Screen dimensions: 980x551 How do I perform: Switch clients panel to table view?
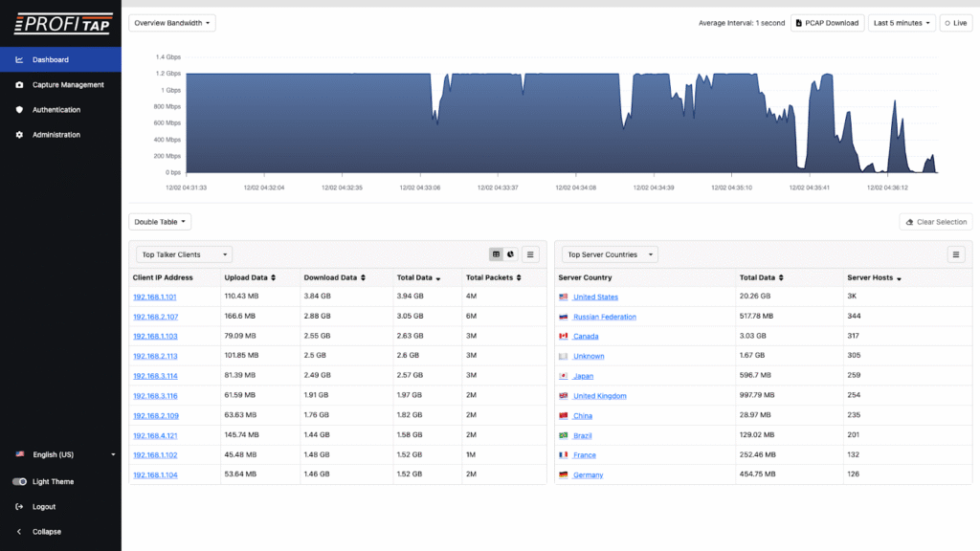click(496, 254)
